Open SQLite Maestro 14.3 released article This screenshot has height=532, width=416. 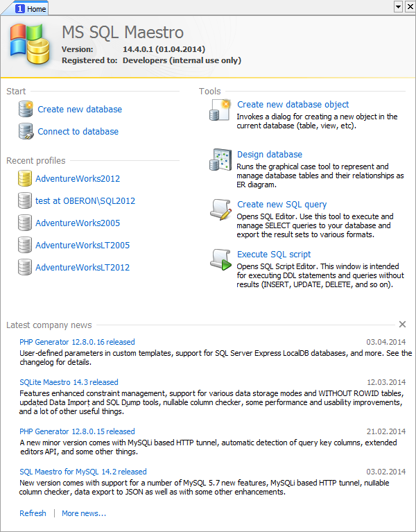69,382
